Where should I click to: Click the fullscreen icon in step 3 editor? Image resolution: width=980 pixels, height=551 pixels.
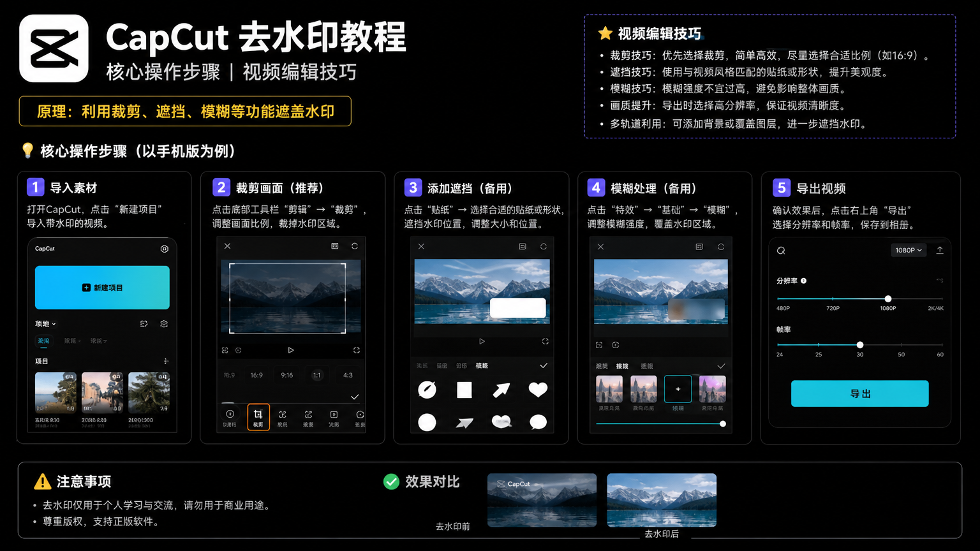(x=546, y=342)
